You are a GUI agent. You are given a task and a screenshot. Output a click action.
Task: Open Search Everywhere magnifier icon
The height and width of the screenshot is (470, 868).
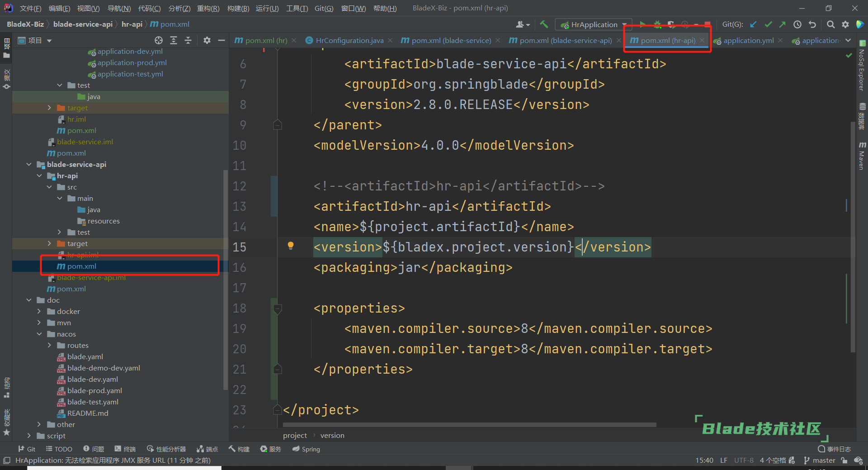(830, 24)
